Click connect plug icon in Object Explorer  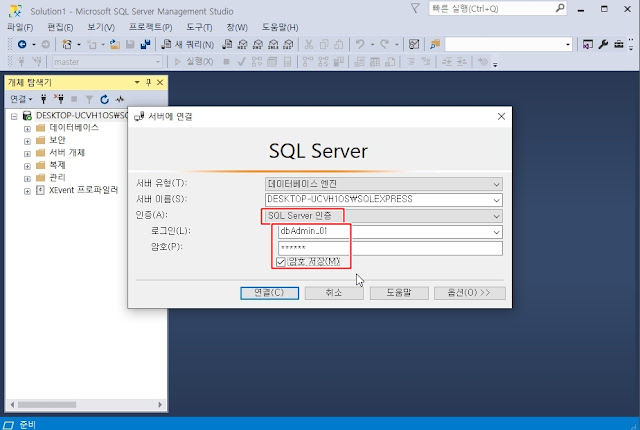click(44, 99)
